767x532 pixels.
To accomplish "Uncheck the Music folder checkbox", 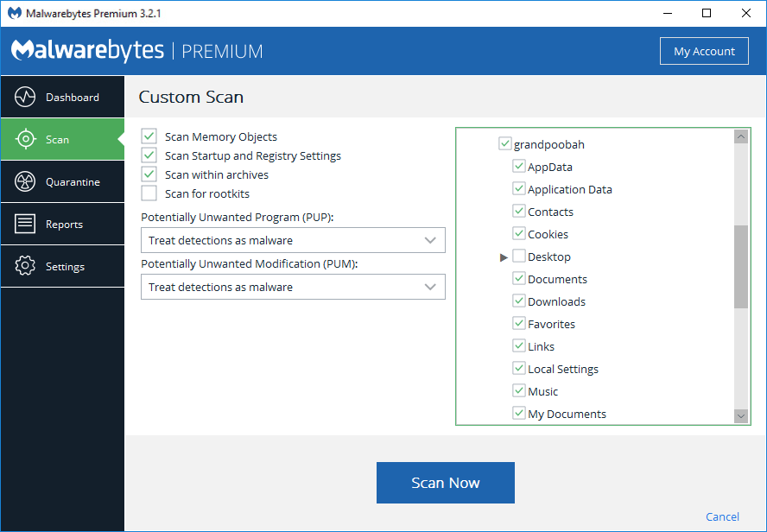I will pos(518,391).
